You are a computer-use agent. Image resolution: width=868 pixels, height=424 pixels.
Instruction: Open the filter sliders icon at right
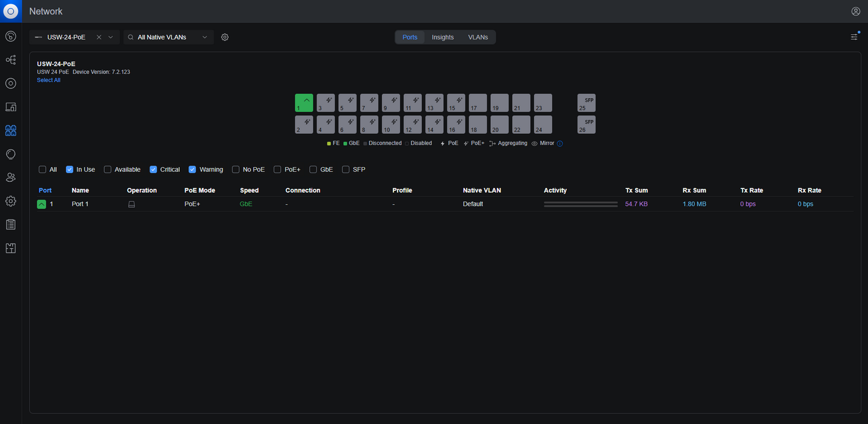click(855, 36)
